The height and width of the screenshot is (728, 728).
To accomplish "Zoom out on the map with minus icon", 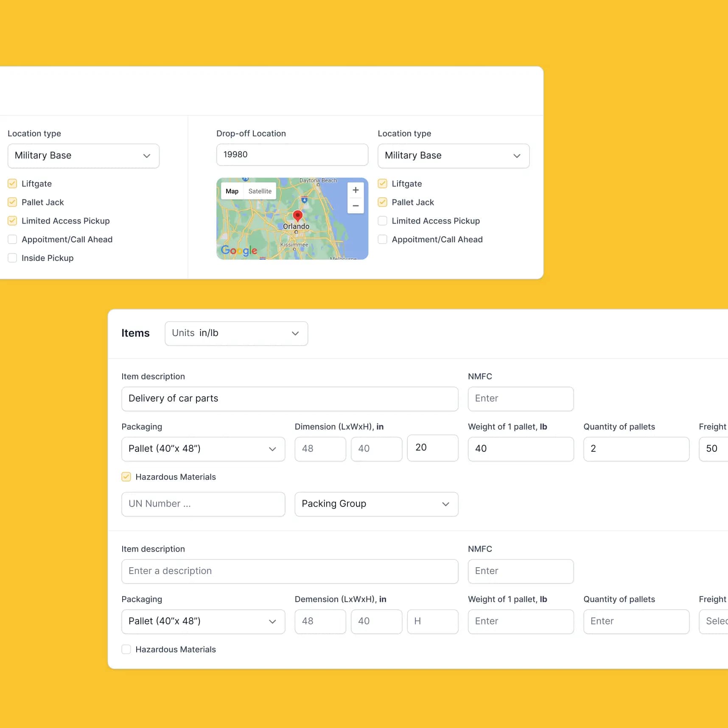I will [x=356, y=206].
